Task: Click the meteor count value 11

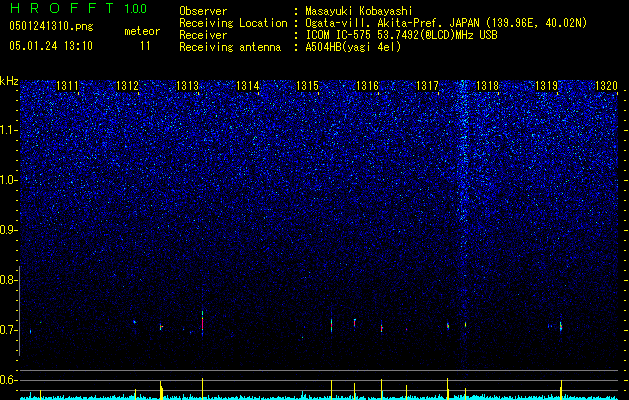Action: tap(145, 46)
